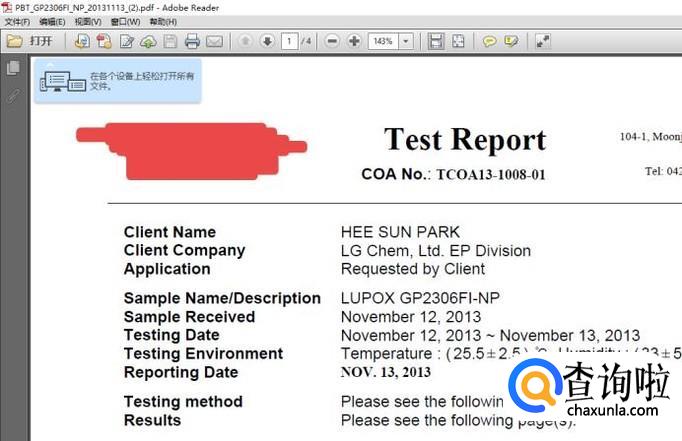The width and height of the screenshot is (682, 441).
Task: Click the scrolling mode page icon
Action: (x=435, y=41)
